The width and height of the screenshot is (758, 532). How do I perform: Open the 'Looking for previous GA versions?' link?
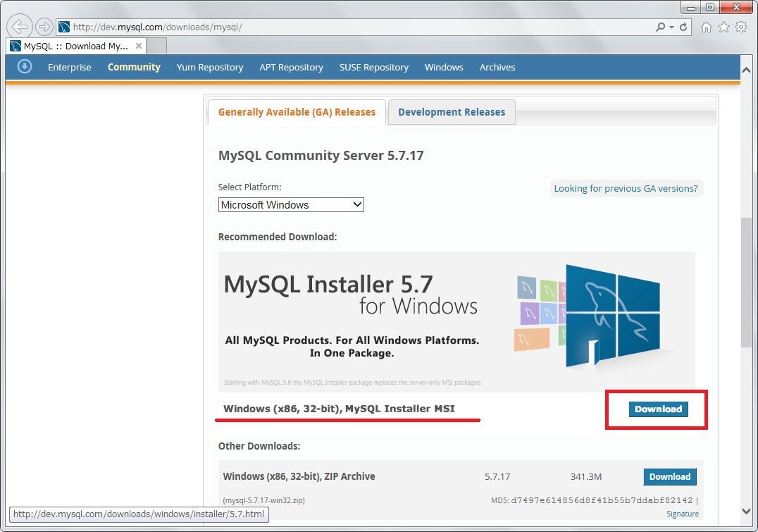click(626, 188)
